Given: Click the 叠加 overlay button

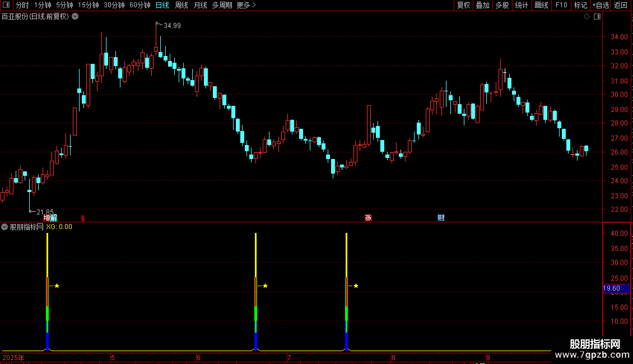Looking at the screenshot, I should pyautogui.click(x=482, y=5).
